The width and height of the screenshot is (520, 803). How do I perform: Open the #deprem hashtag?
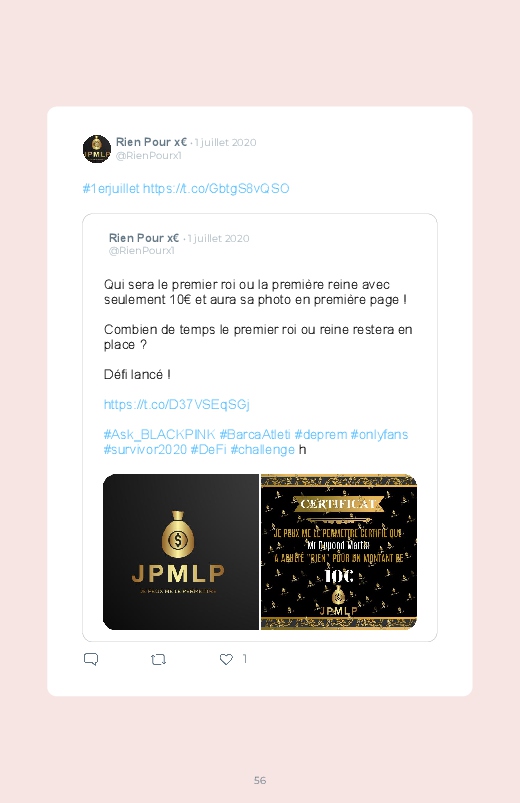[x=321, y=434]
